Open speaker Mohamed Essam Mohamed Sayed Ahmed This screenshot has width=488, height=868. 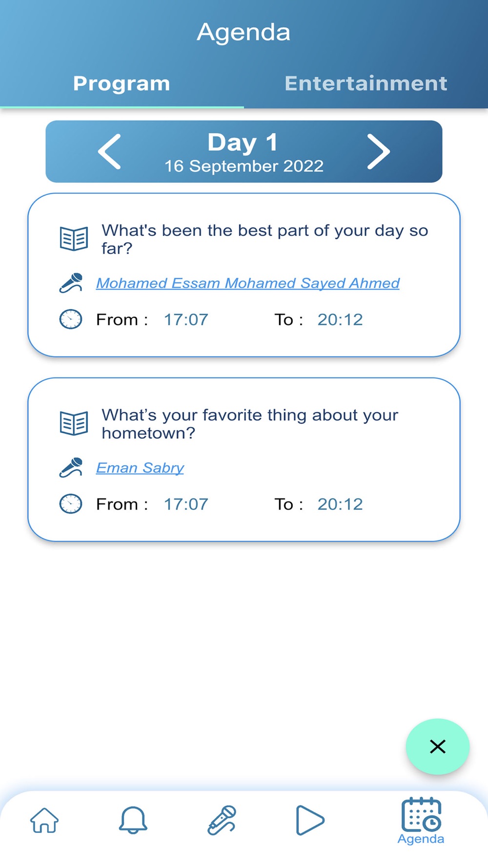247,283
